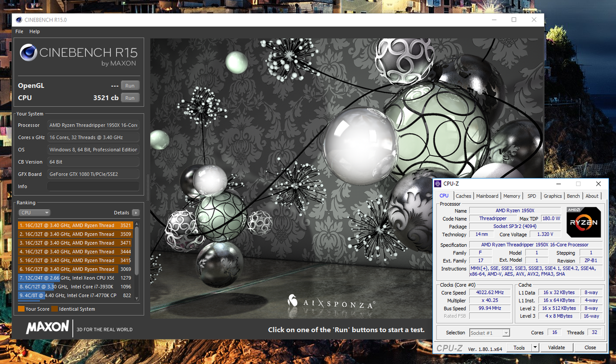Maximize the Cinebench window
The height and width of the screenshot is (364, 616).
click(x=514, y=20)
